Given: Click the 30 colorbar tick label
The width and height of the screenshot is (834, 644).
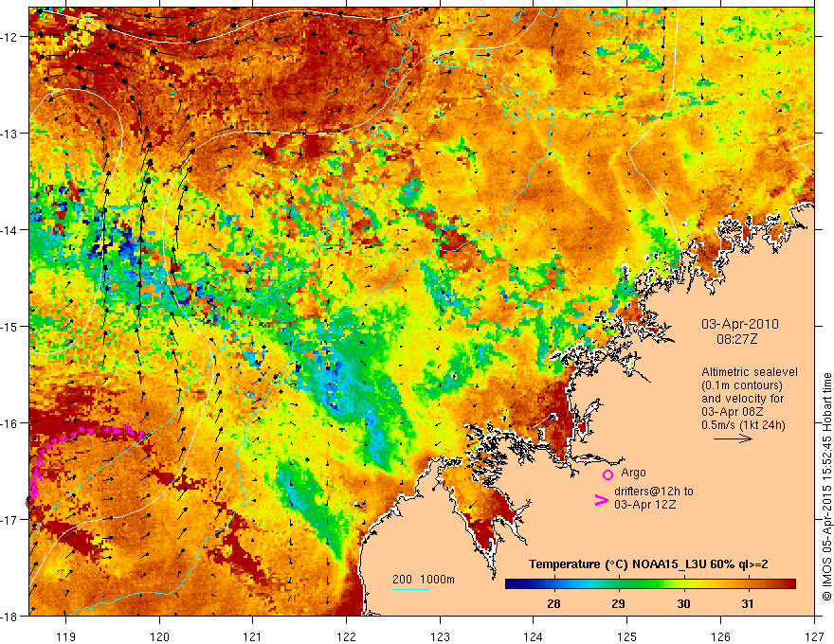Looking at the screenshot, I should [x=683, y=603].
